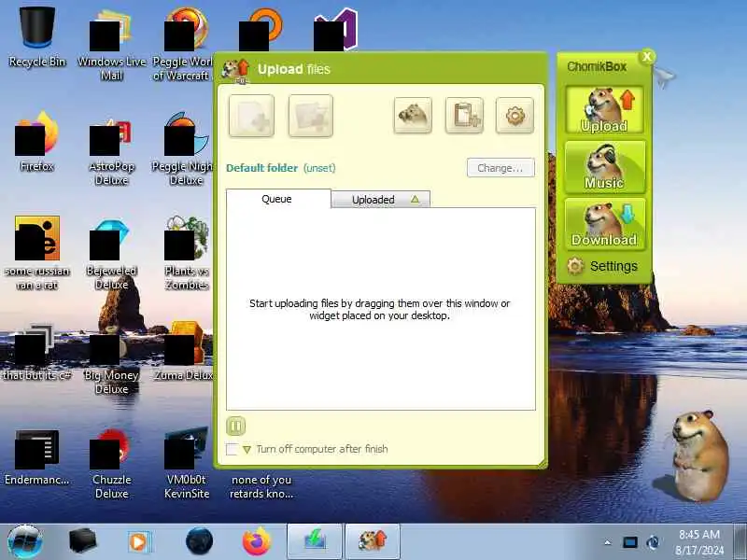
Task: Select the Peggle Nights Deluxe desktop icon
Action: (184, 148)
